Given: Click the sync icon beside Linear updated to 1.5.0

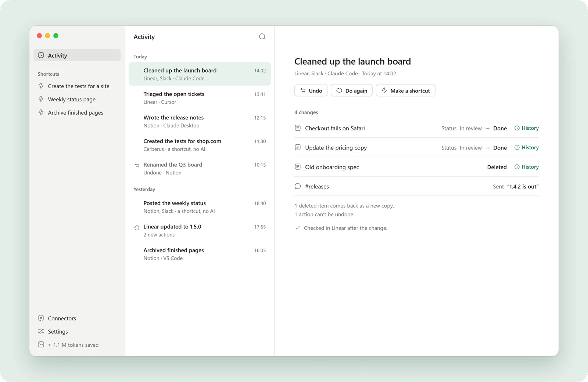Looking at the screenshot, I should 137,228.
